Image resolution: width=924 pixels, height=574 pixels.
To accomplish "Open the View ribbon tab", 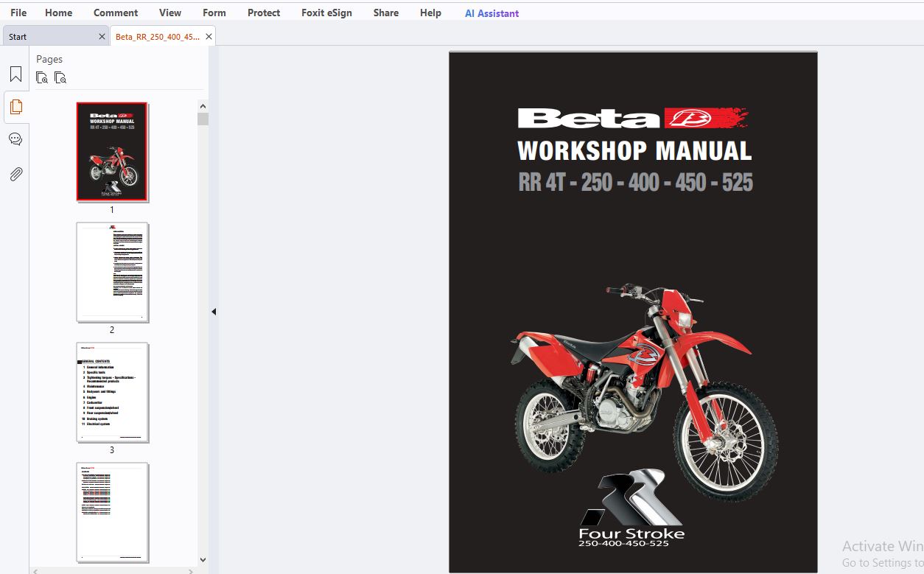I will point(170,13).
